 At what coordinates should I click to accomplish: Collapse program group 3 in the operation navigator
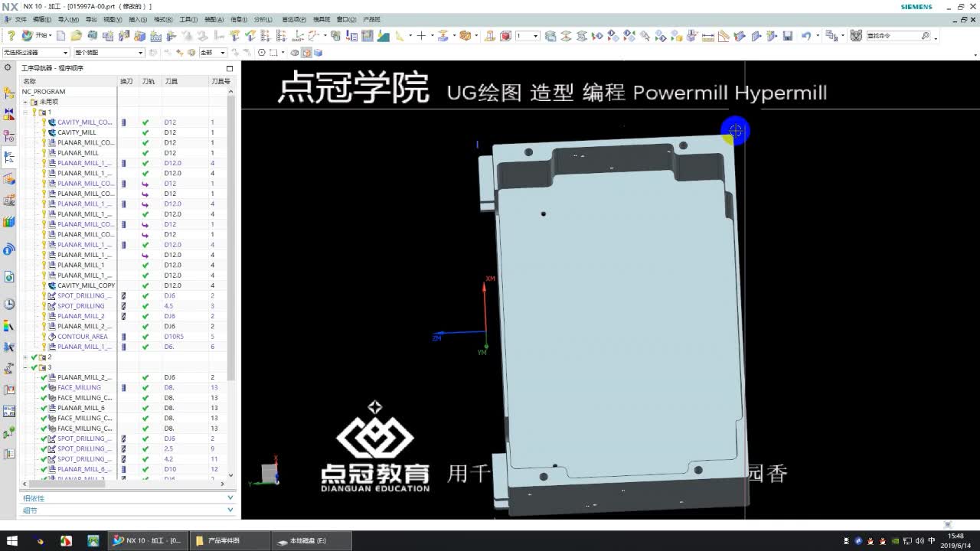tap(25, 367)
